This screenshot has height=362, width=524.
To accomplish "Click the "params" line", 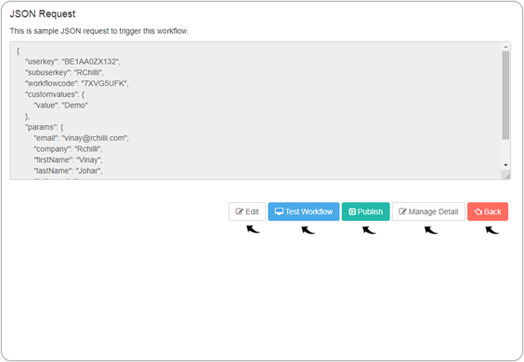I will coord(44,127).
